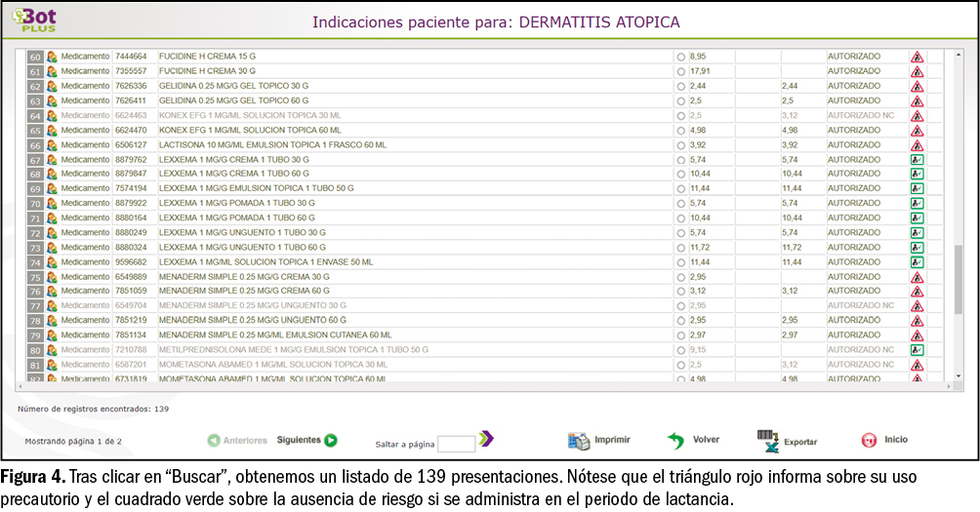Click the red Inicio home icon

pyautogui.click(x=869, y=441)
